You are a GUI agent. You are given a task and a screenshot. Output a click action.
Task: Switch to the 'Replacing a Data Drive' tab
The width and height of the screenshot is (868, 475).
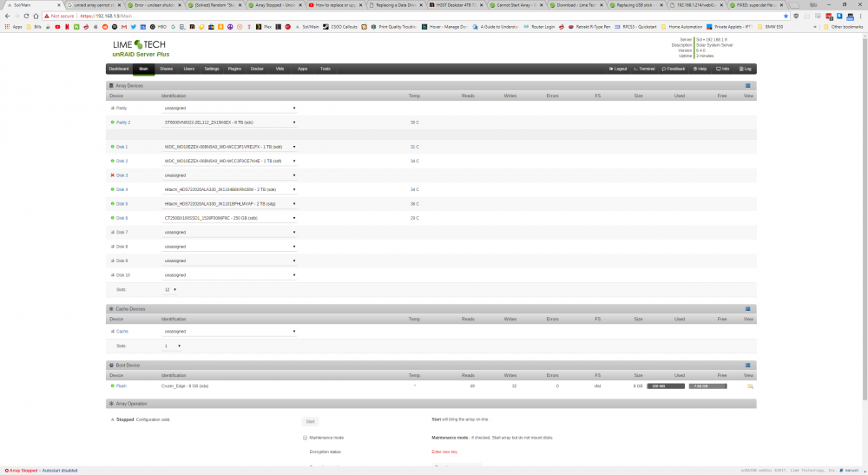point(395,5)
